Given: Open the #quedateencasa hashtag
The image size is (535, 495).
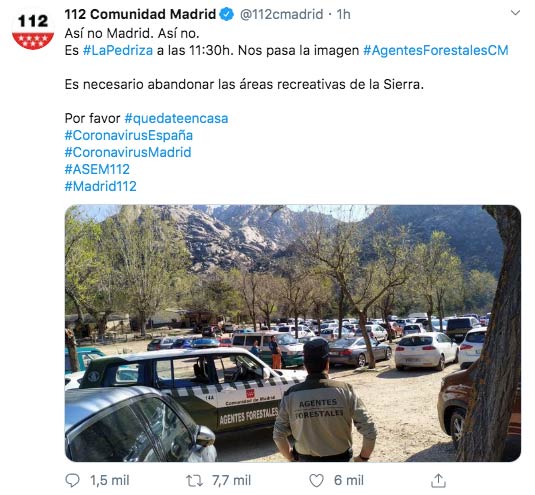Looking at the screenshot, I should [x=176, y=118].
